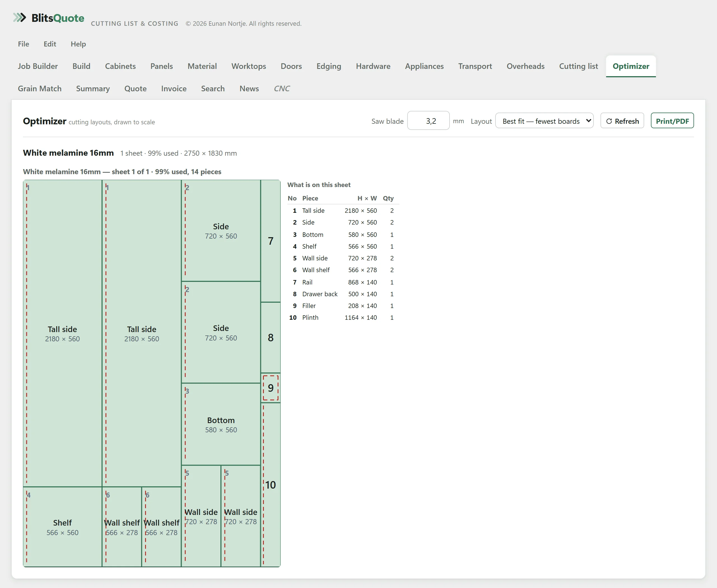Click the Bottom 580 × 560 panel
The image size is (717, 588).
click(x=221, y=424)
